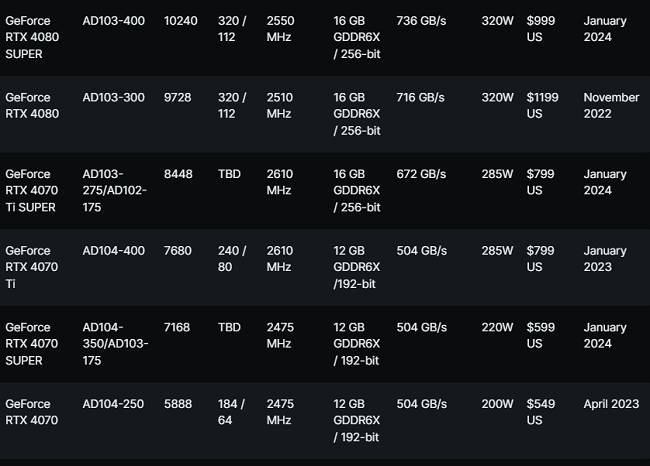Click the GeForce RTX 4070 Ti SUPER cell
This screenshot has height=466, width=650.
(x=31, y=190)
